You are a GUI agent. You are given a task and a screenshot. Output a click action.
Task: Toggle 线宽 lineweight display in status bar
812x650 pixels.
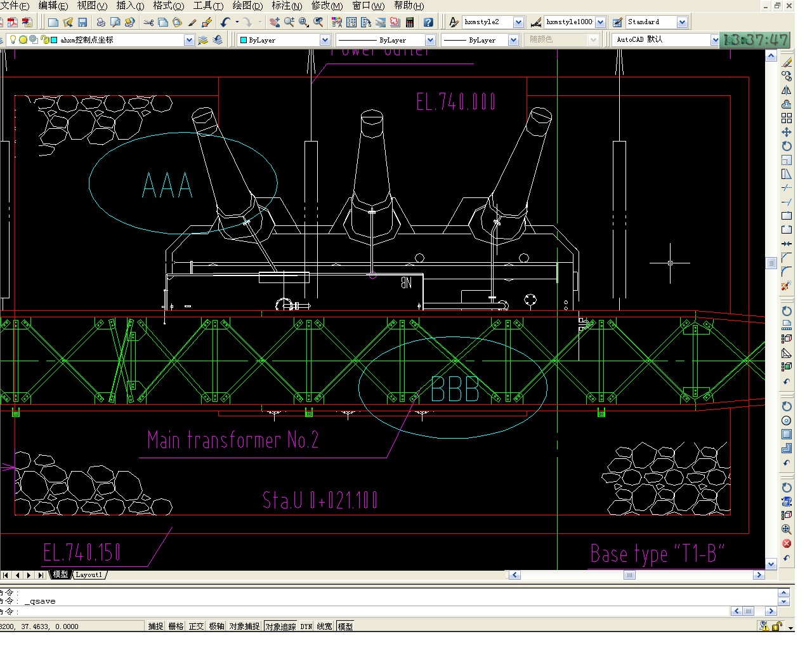(x=325, y=627)
